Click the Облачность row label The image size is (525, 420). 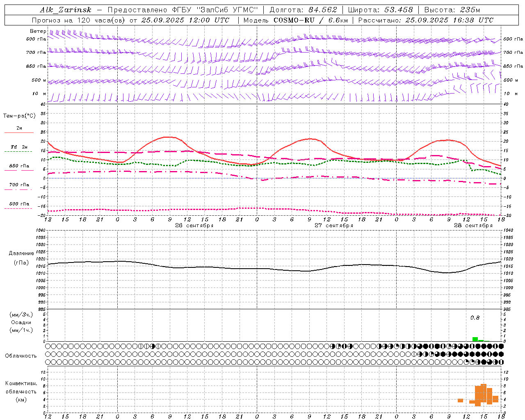(21, 356)
